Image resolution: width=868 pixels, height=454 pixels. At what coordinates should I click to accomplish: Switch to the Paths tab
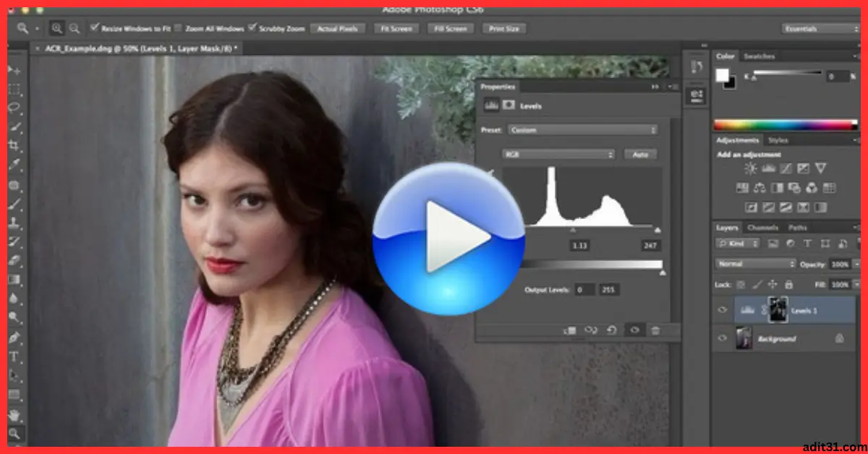pyautogui.click(x=798, y=228)
